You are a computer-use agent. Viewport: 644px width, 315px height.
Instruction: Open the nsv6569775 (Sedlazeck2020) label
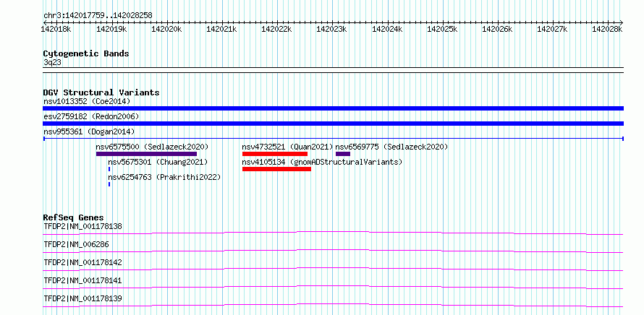[391, 147]
